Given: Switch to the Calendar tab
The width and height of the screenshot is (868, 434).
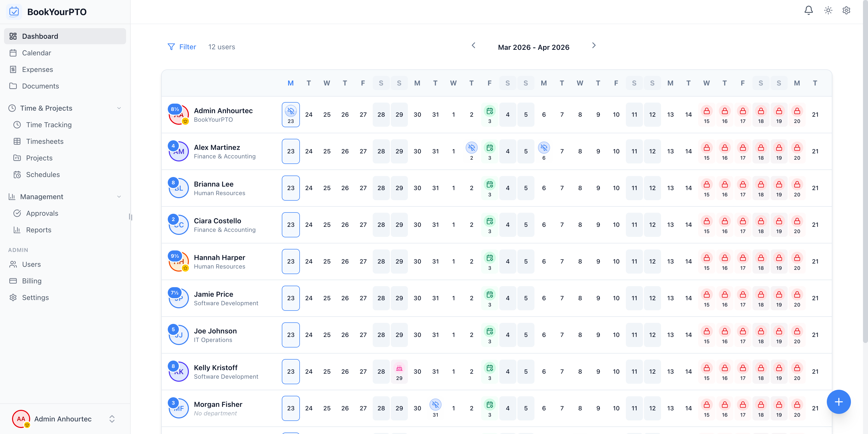Looking at the screenshot, I should tap(37, 53).
